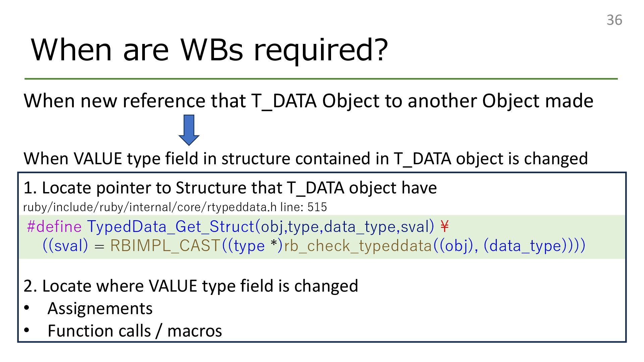
Task: Click '2. Locate where VALUE type field' heading
Action: pos(191,286)
